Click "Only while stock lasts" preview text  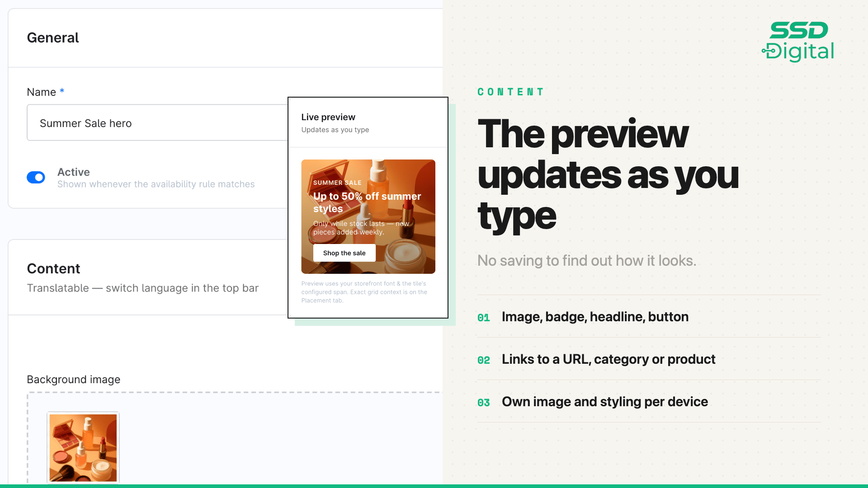[x=361, y=228]
